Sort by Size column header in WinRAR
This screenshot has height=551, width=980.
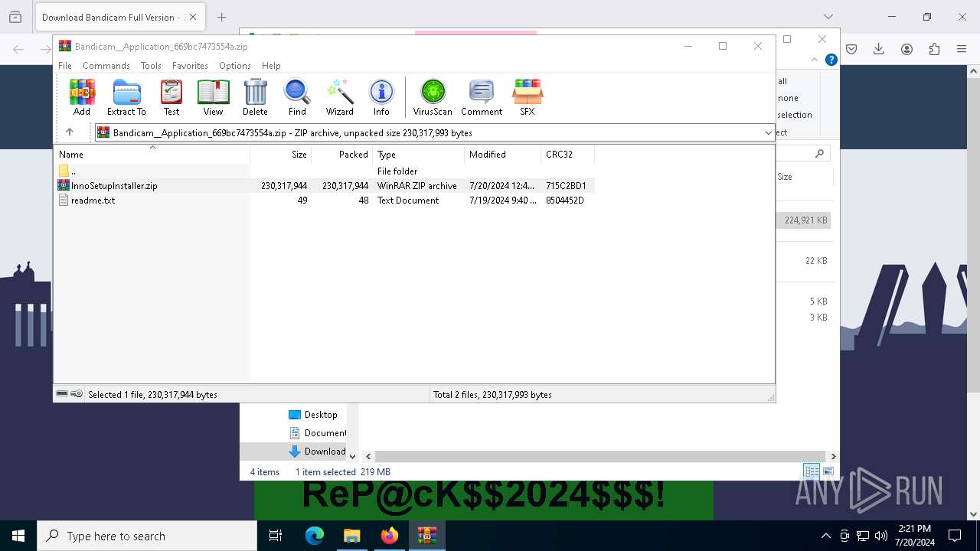tap(281, 154)
